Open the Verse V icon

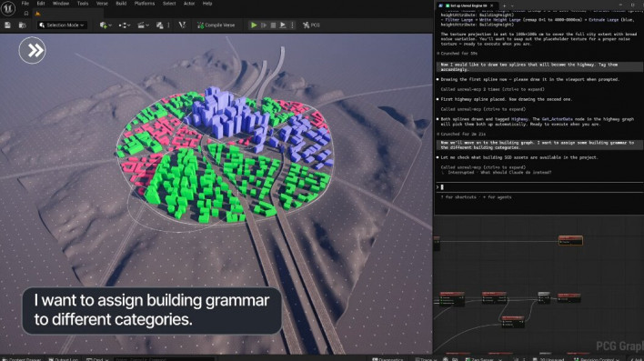pos(182,25)
